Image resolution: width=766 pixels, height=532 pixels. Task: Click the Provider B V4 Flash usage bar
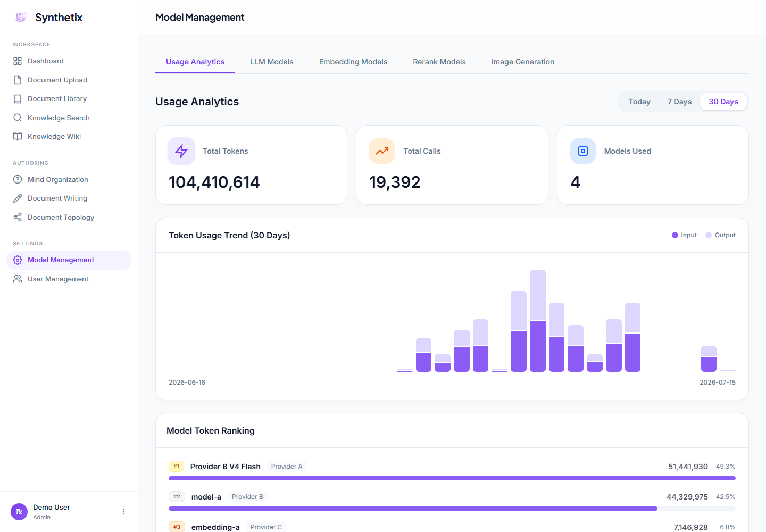coord(452,478)
